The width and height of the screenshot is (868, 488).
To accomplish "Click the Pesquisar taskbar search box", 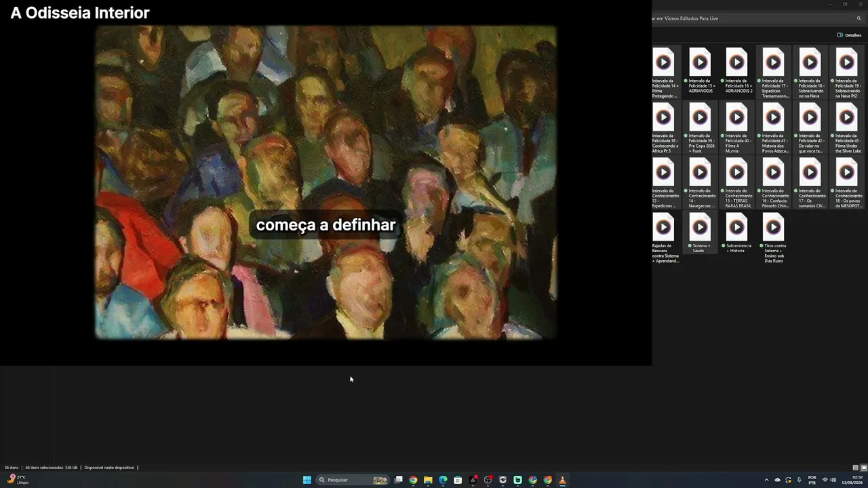I will click(x=354, y=480).
